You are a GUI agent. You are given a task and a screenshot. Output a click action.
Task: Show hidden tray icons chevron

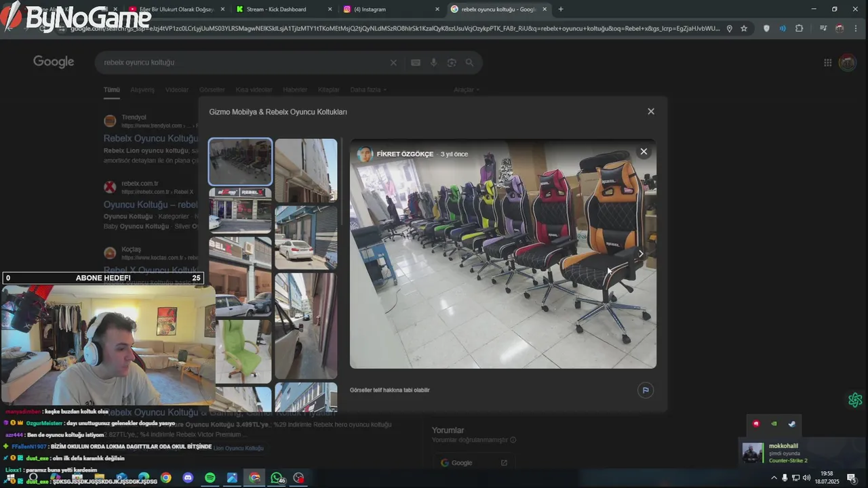774,478
